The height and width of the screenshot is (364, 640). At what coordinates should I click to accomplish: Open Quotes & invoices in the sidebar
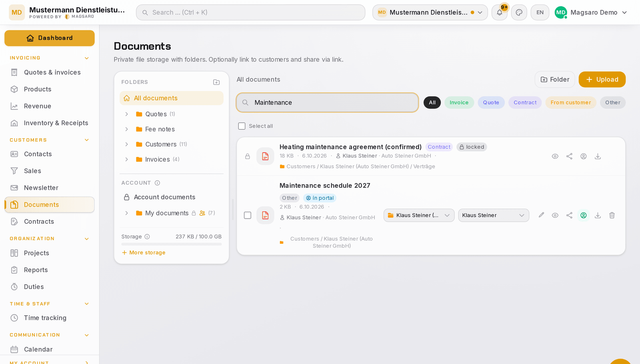click(50, 72)
